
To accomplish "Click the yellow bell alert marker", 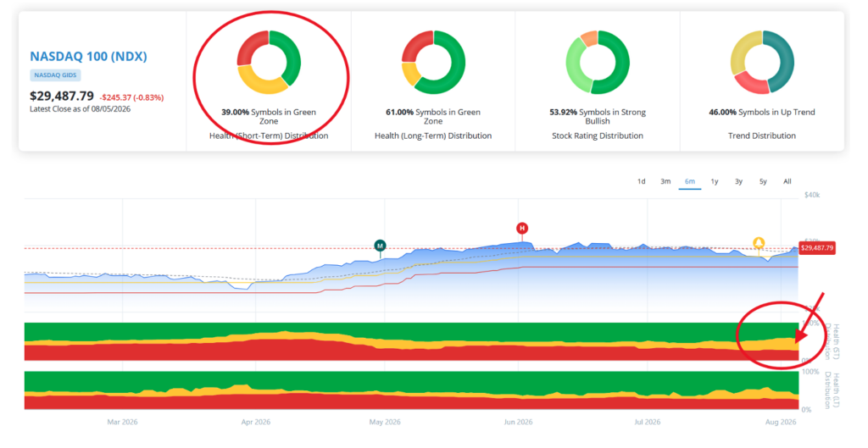I will pos(759,243).
